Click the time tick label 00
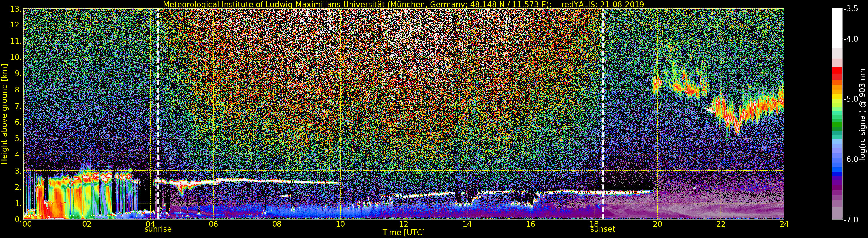The image size is (868, 238). coord(27,224)
